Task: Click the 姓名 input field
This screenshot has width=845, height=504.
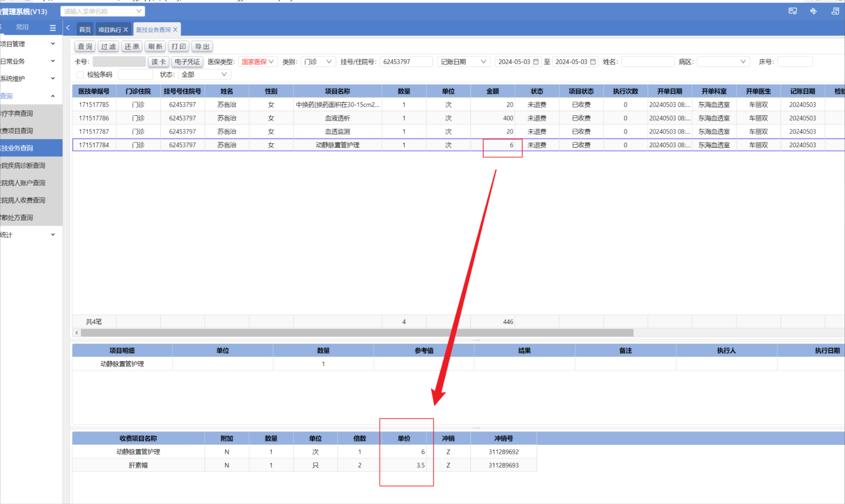Action: coord(647,62)
